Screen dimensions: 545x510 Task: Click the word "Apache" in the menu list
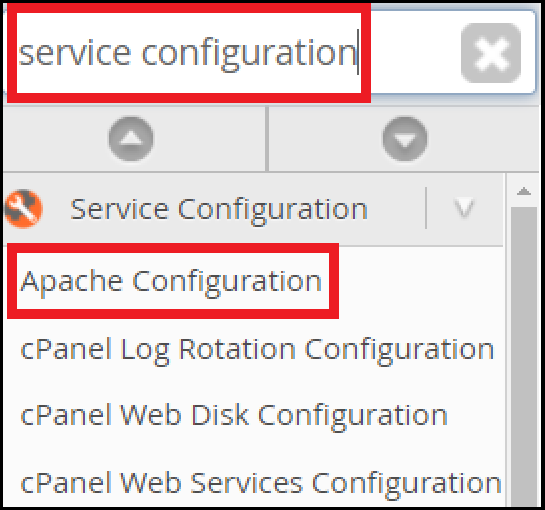pos(71,282)
